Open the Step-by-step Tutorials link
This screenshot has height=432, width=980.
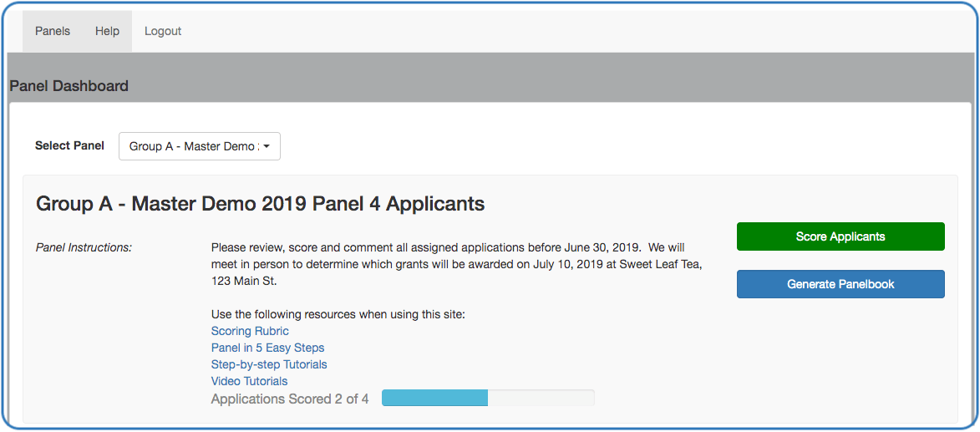click(x=269, y=364)
